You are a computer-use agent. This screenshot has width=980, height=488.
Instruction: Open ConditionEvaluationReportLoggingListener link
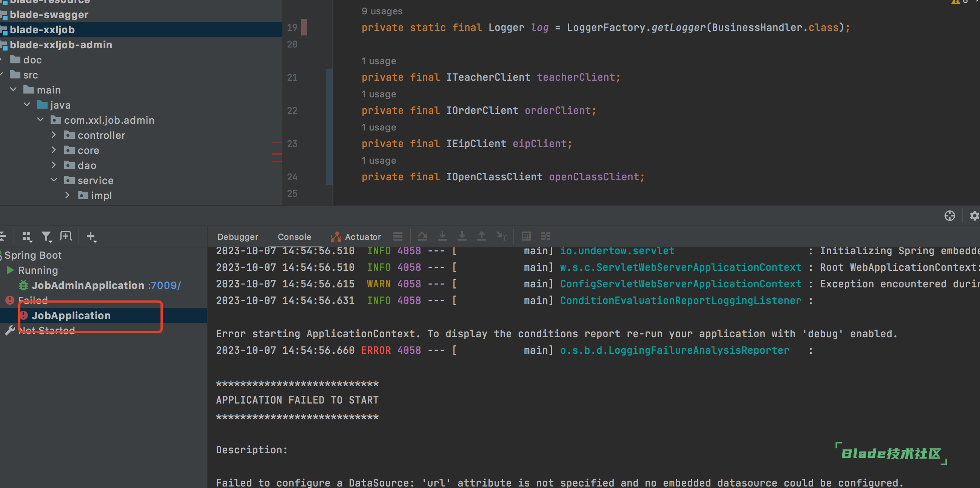point(681,301)
